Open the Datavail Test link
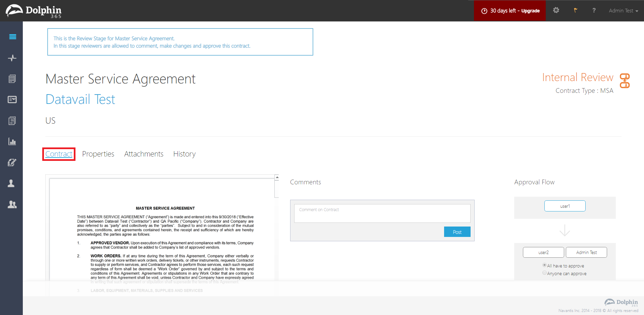This screenshot has height=315, width=644. pyautogui.click(x=80, y=100)
